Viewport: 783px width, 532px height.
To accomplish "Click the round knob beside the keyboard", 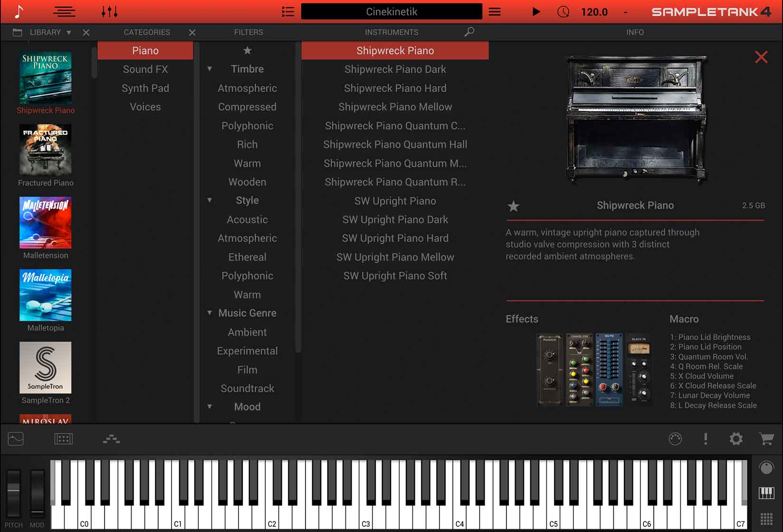I will (766, 468).
